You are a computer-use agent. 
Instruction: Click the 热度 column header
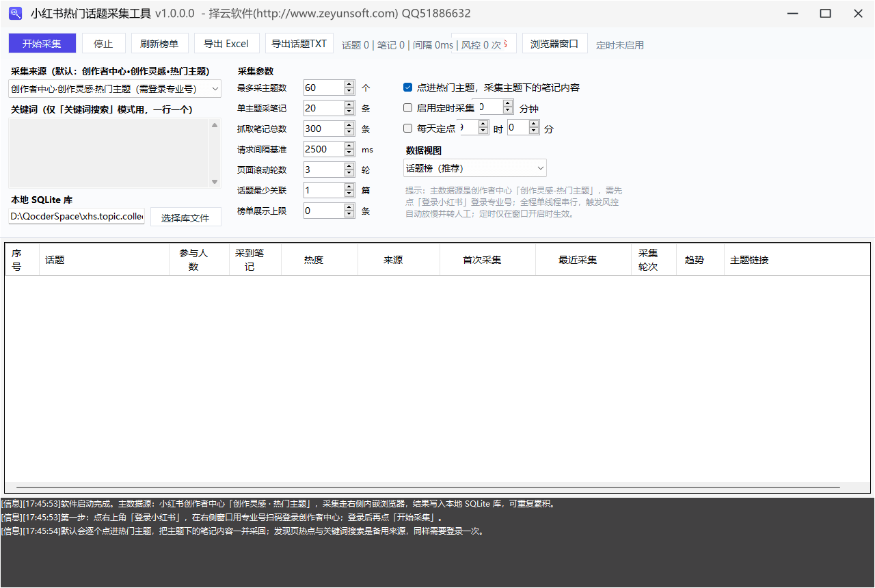(319, 260)
